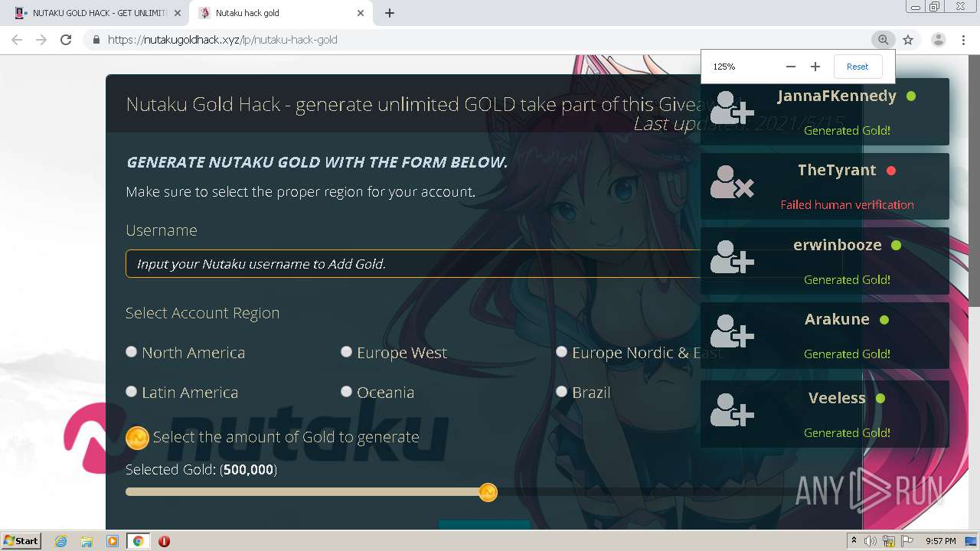Screen dimensions: 980x551
Task: Click the browser back arrow
Action: pos(17,40)
